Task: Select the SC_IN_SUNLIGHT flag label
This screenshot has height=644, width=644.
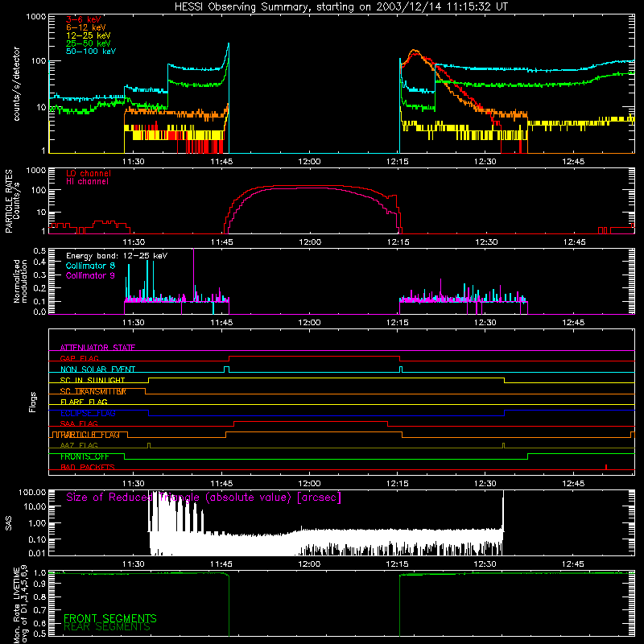Action: [x=93, y=380]
